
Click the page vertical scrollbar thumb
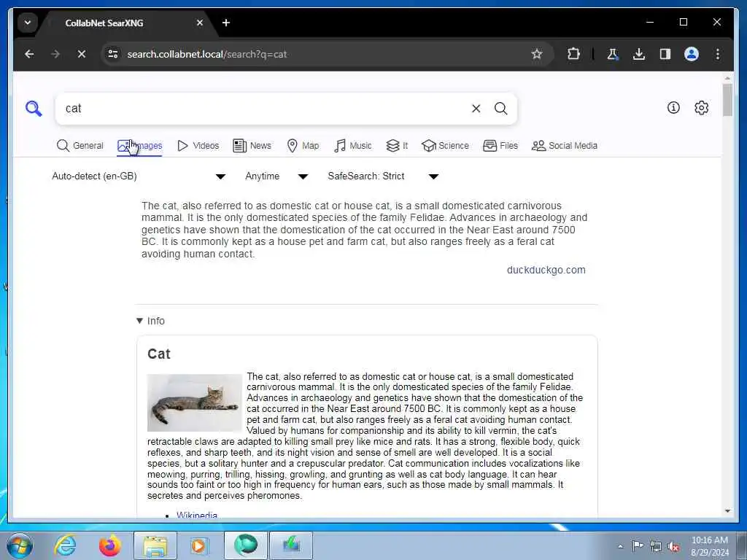[x=727, y=100]
